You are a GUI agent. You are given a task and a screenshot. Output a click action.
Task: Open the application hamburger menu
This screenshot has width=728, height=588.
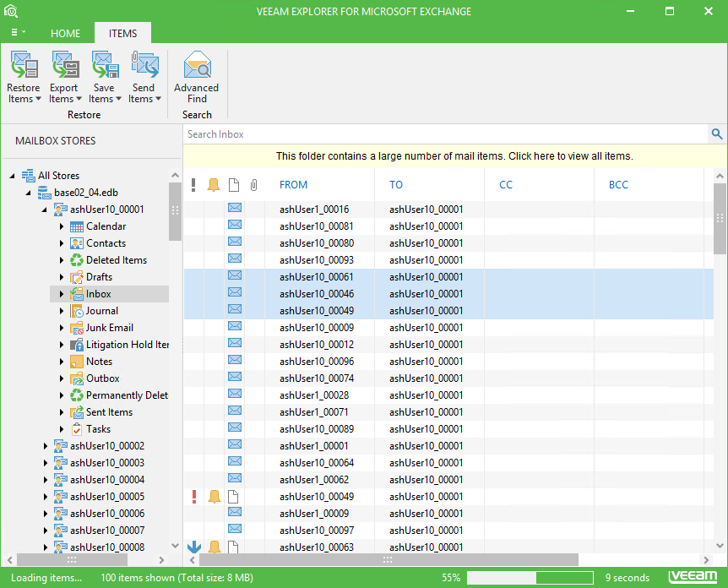point(17,33)
